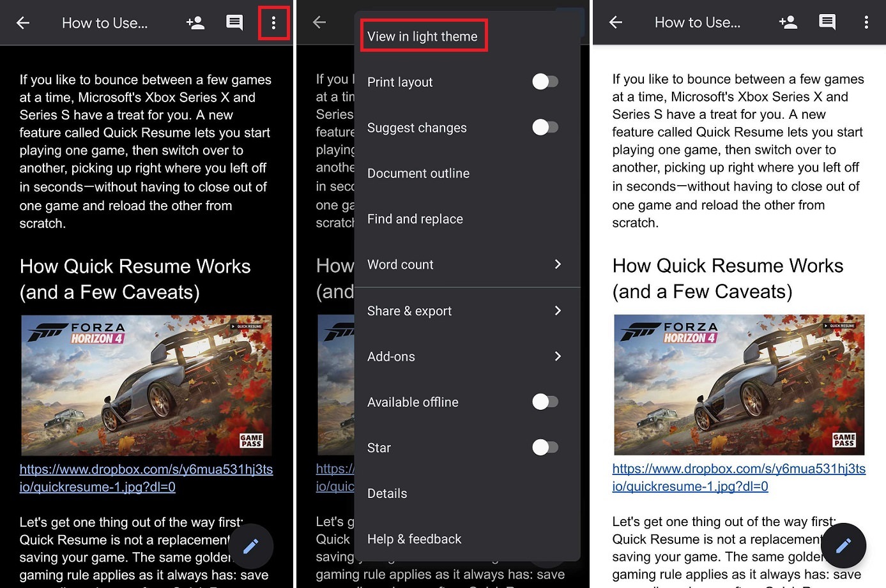Tap the Print layout label text
This screenshot has height=588, width=886.
pos(400,82)
